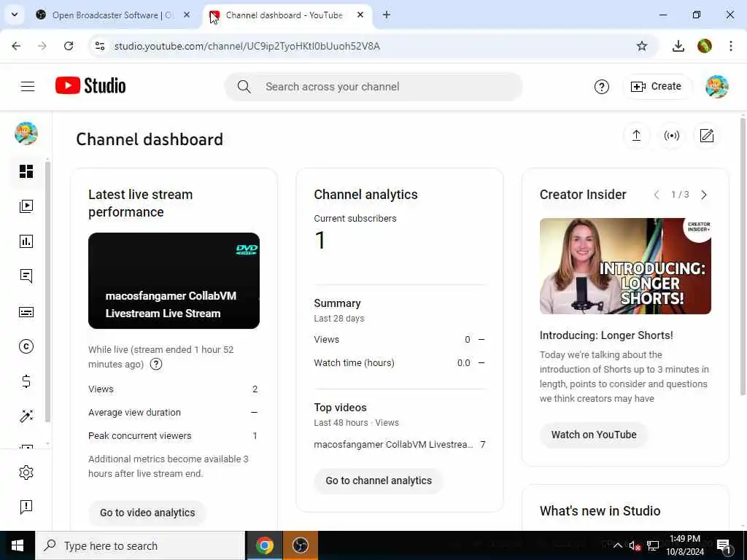
Task: Open the latest live stream thumbnail
Action: click(174, 281)
